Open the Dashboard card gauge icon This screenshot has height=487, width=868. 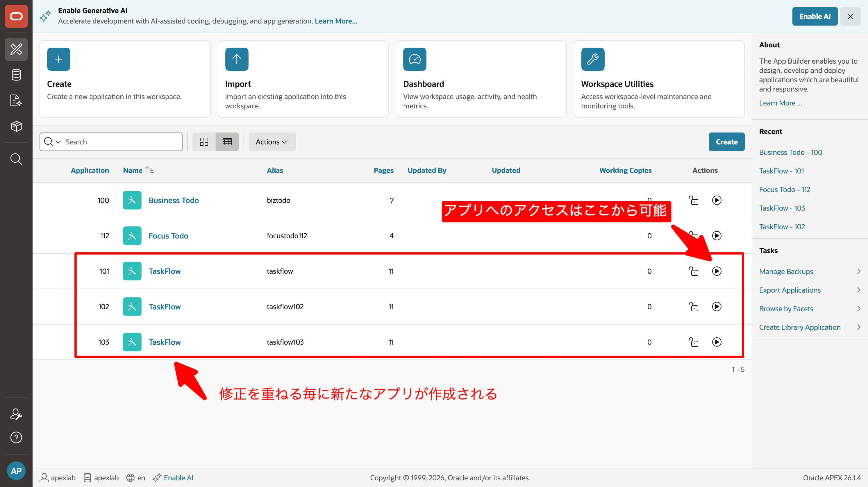tap(415, 59)
